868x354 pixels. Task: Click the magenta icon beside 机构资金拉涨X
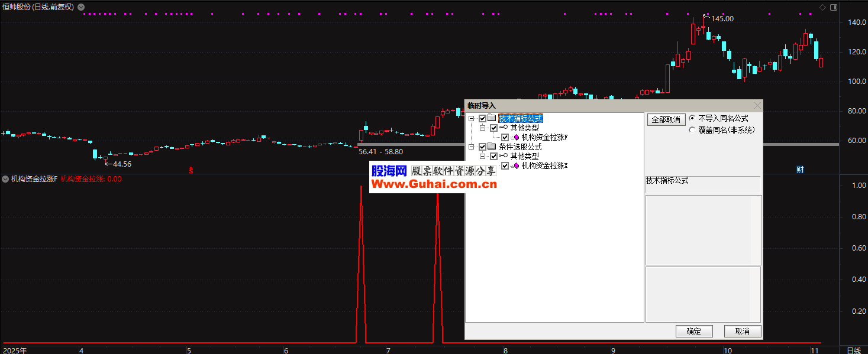(x=515, y=165)
